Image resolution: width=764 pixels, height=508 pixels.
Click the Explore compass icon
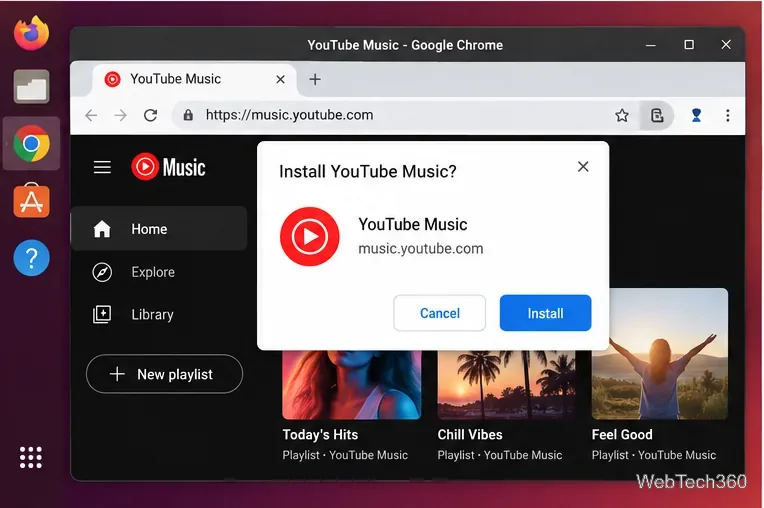102,272
